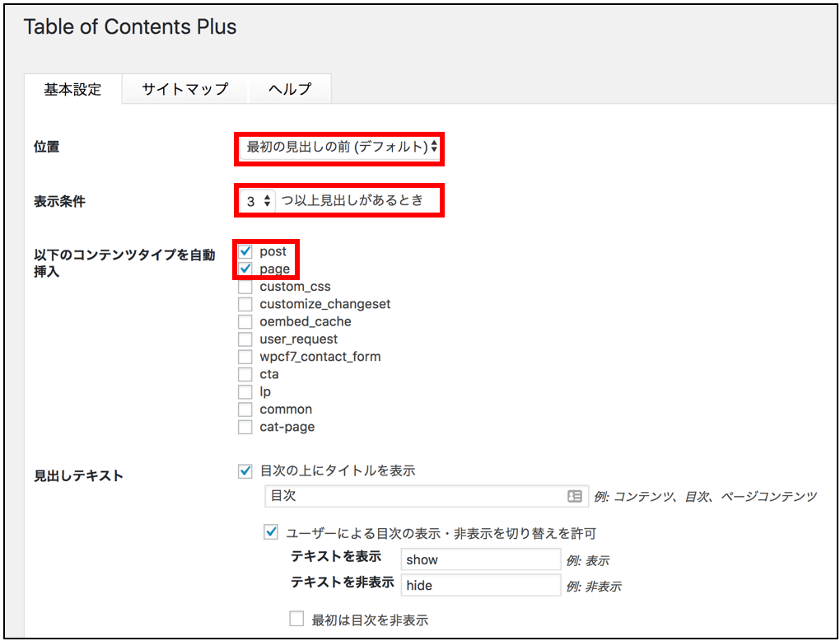Click the 以下のコンテンツタイプを自動挿入 label
Viewport: 840px width, 641px height.
click(x=125, y=263)
